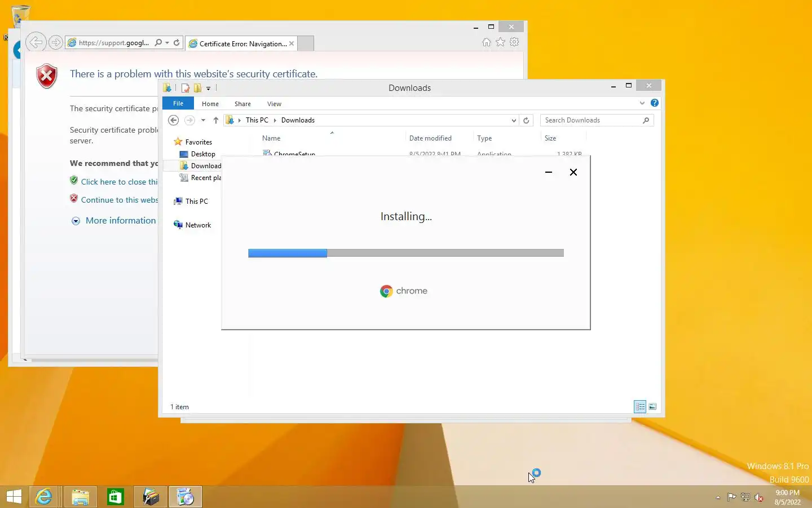This screenshot has width=812, height=508.
Task: Open the Home ribbon tab
Action: [210, 104]
